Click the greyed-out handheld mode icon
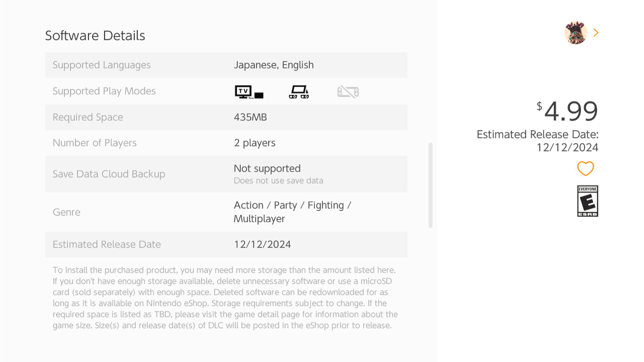Image resolution: width=644 pixels, height=362 pixels. tap(348, 92)
